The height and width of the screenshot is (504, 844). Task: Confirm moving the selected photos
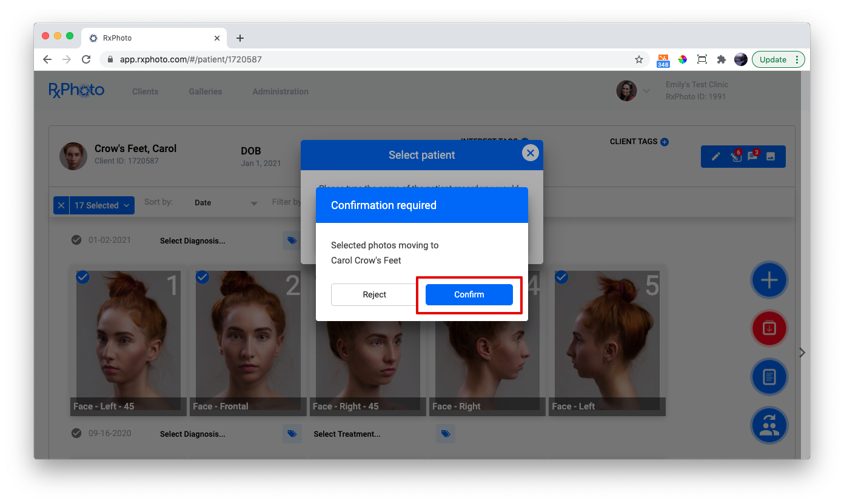click(469, 294)
